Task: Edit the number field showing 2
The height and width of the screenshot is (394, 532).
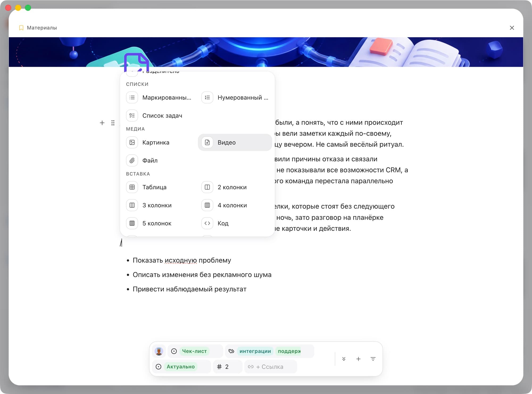Action: (x=227, y=367)
